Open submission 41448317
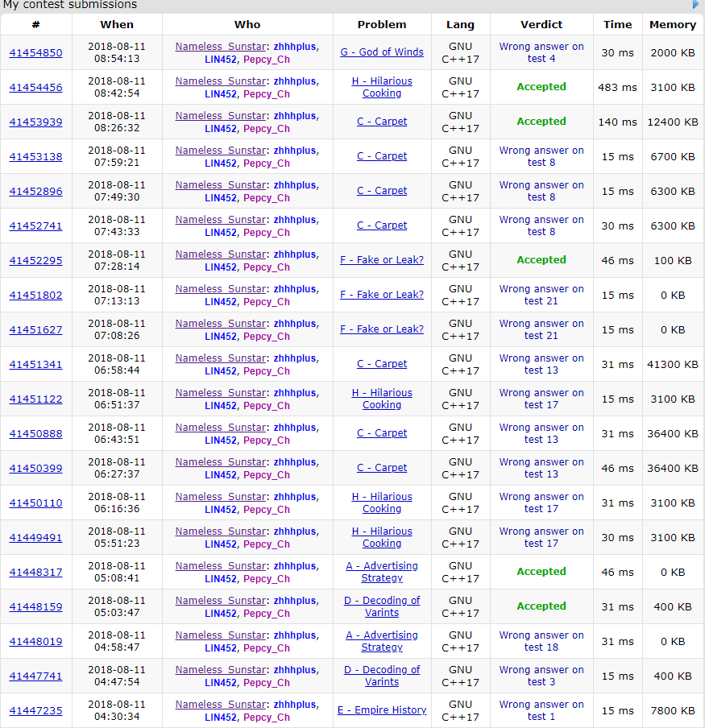This screenshot has width=705, height=728. point(35,573)
